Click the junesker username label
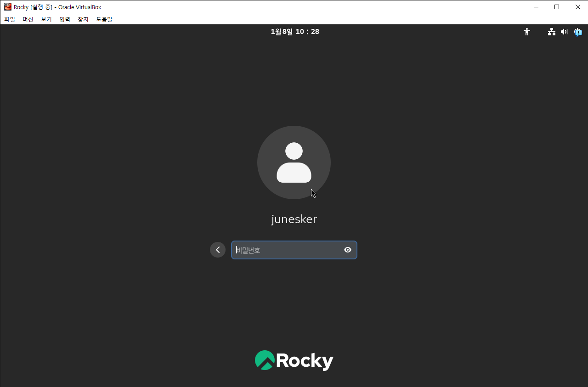The width and height of the screenshot is (588, 387). (294, 219)
